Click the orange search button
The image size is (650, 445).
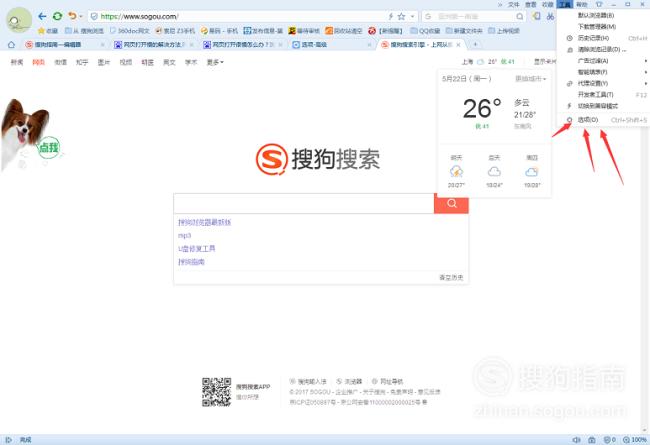pos(451,203)
